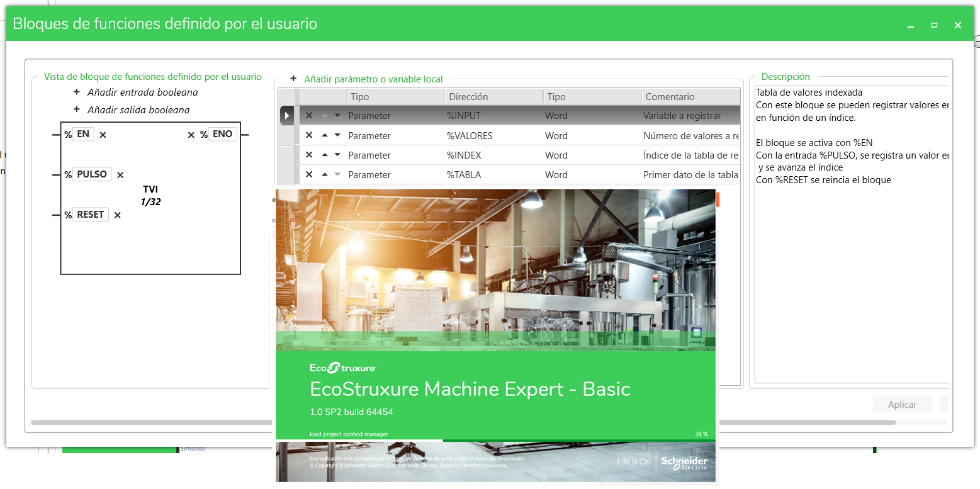Delete the %VALORES parameter
This screenshot has width=980, height=489.
pos(308,135)
